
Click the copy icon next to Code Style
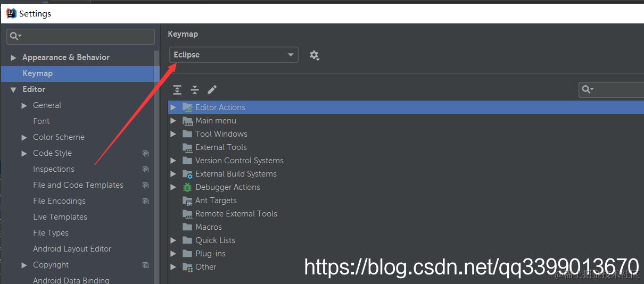(x=145, y=153)
